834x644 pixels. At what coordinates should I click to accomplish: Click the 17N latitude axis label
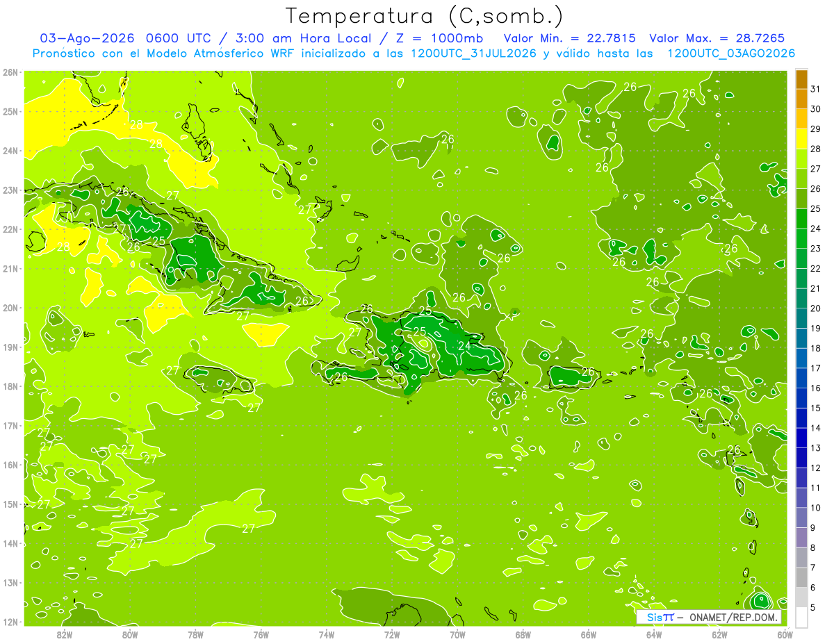(10, 425)
